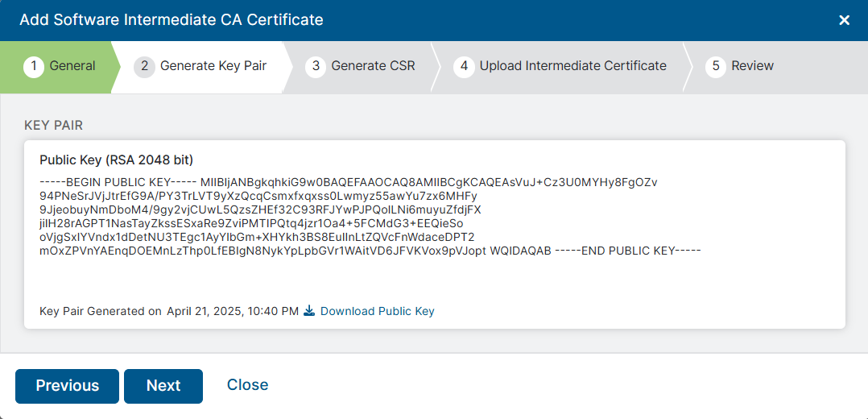Select the Generate Key Pair step label
The height and width of the screenshot is (419, 868).
click(x=213, y=66)
